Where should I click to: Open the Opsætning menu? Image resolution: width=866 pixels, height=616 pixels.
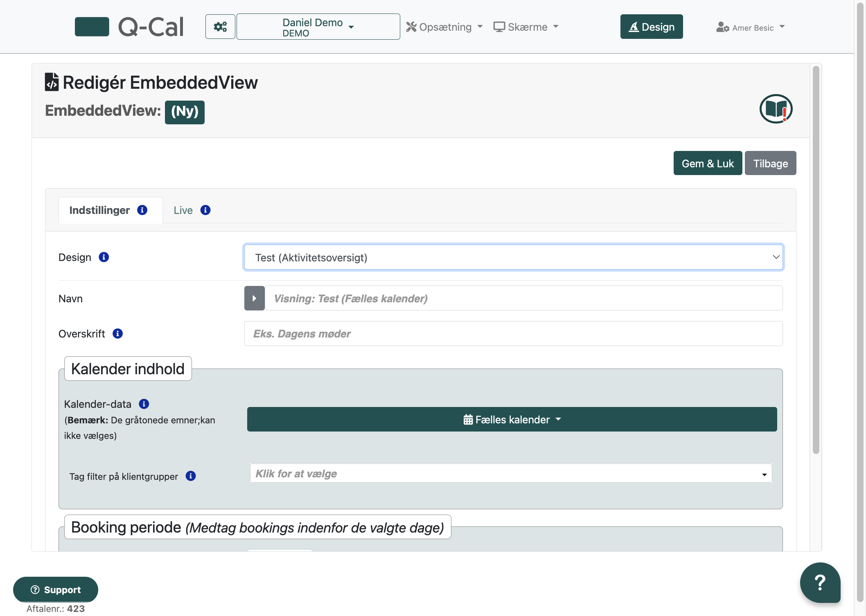click(444, 27)
